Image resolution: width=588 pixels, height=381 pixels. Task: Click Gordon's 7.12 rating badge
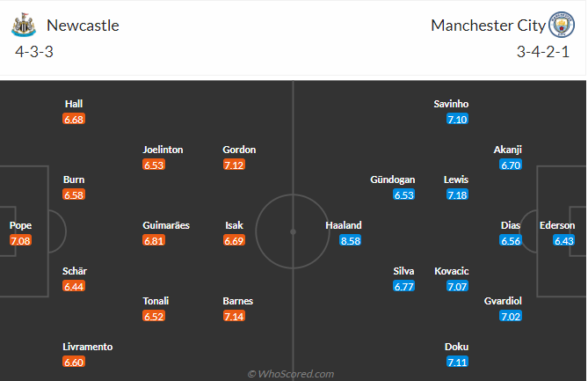240,165
